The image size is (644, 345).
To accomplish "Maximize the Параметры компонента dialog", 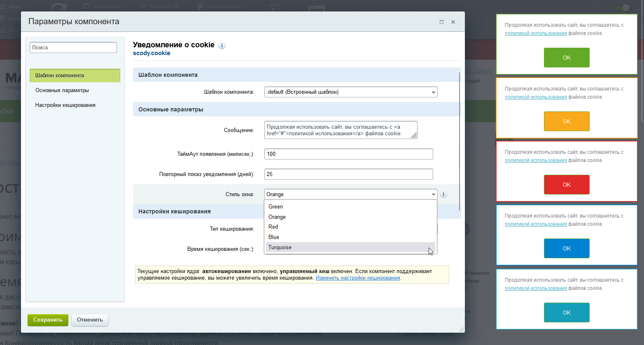I will click(441, 22).
